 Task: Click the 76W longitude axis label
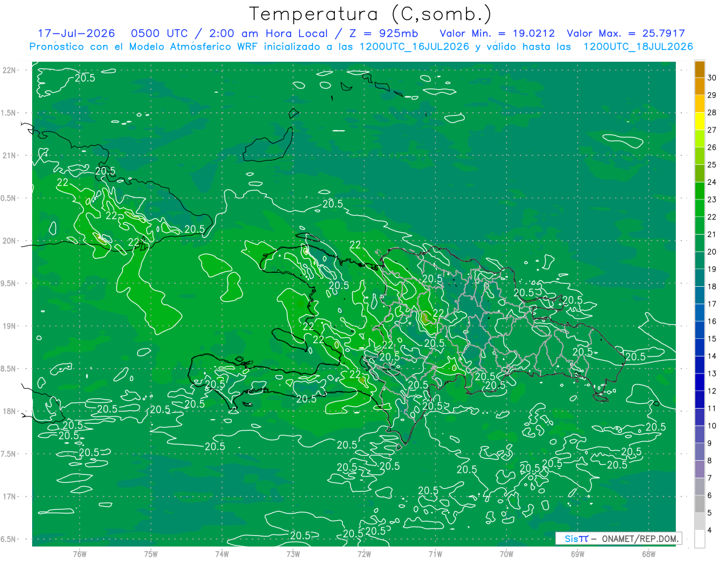(79, 554)
